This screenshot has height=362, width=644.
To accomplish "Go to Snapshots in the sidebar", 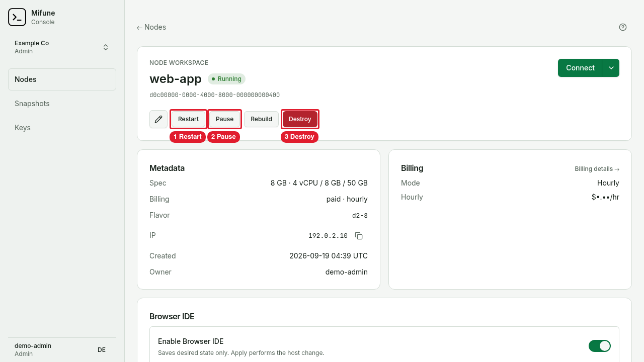I will pyautogui.click(x=62, y=104).
